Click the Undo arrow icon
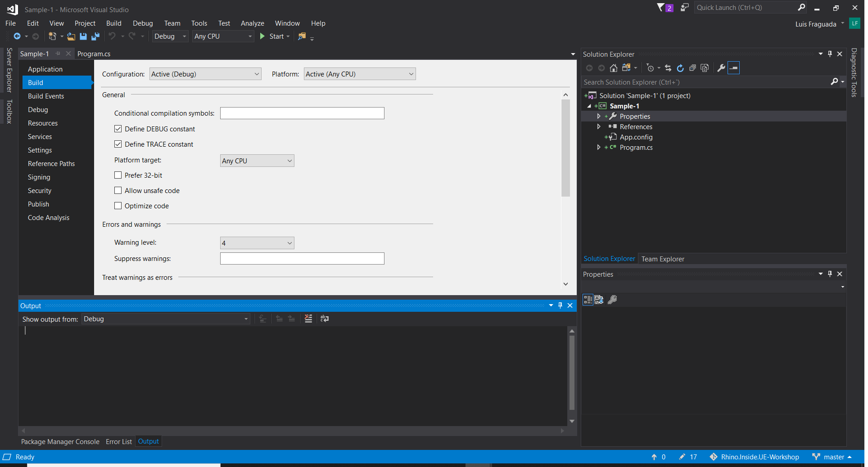 (x=112, y=36)
